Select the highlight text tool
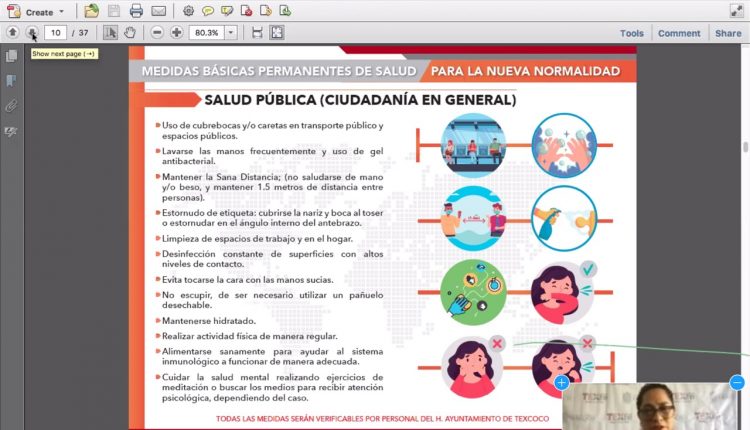The width and height of the screenshot is (750, 430). click(228, 12)
